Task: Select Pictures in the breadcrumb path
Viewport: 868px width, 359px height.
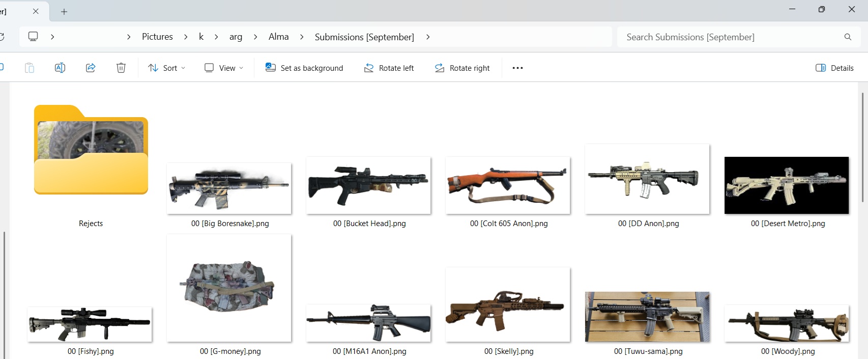Action: tap(157, 37)
